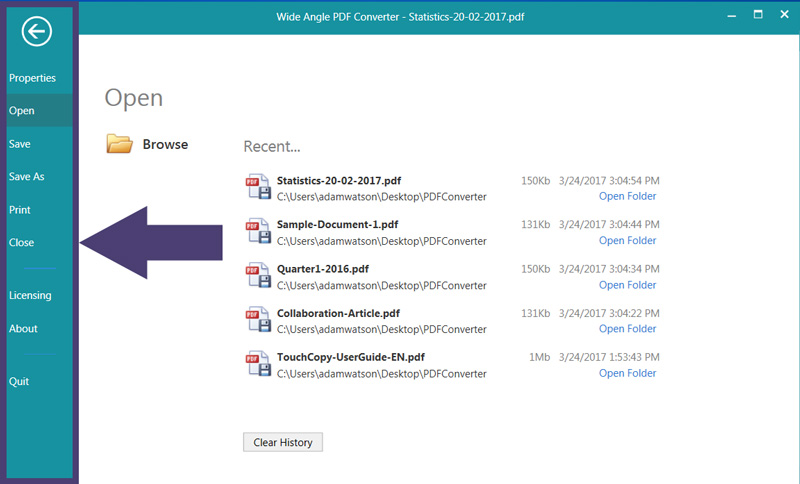Open recent file Statistics-20-02-2017.pdf

click(339, 181)
